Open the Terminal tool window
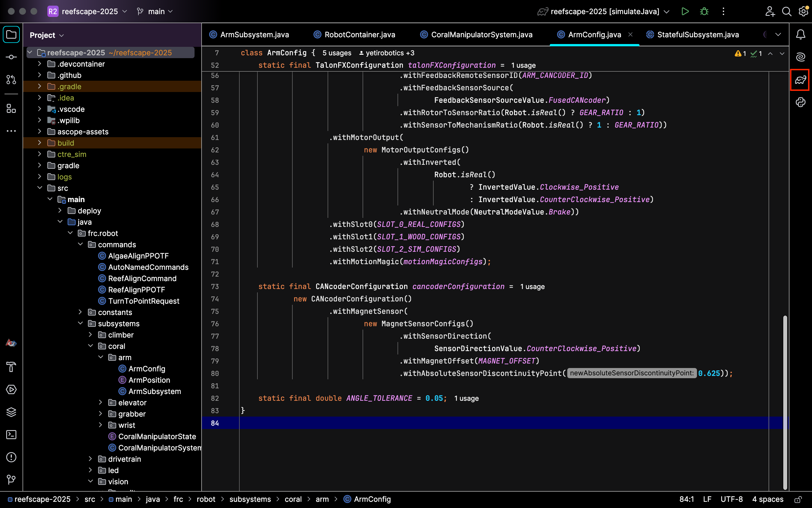The image size is (812, 508). pyautogui.click(x=11, y=435)
